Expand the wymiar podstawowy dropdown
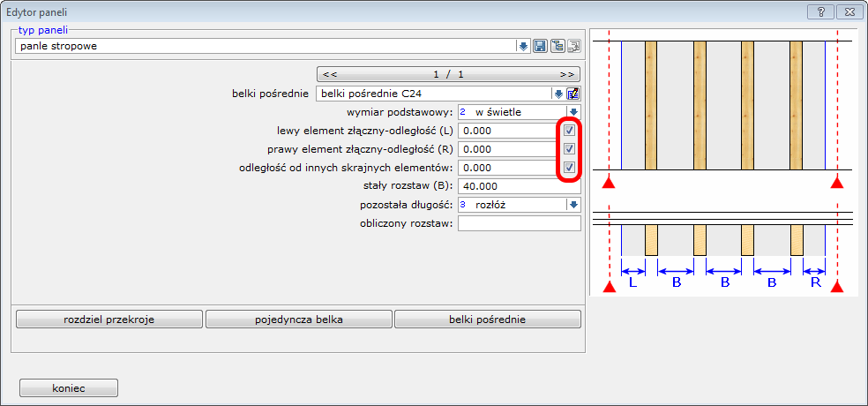The width and height of the screenshot is (868, 406). pos(572,112)
